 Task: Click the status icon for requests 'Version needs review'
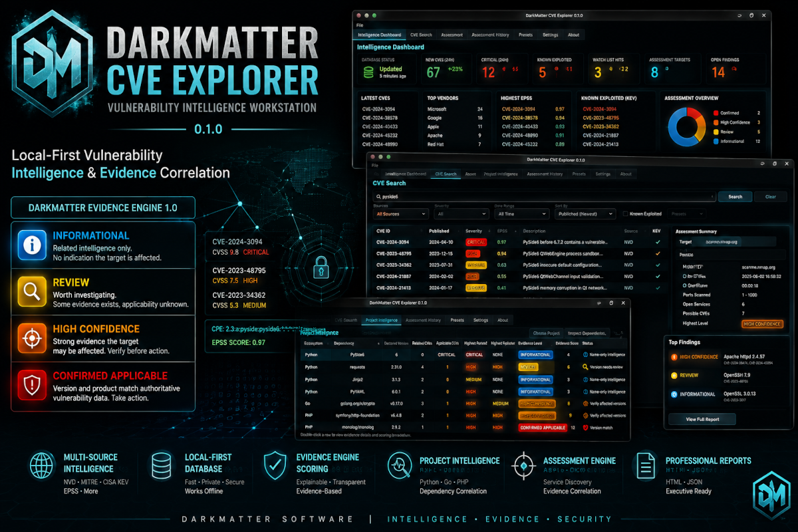[585, 366]
